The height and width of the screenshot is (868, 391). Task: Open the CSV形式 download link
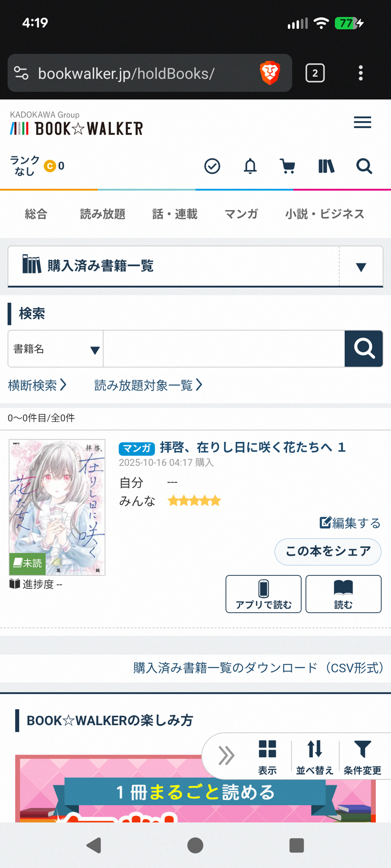(x=258, y=668)
